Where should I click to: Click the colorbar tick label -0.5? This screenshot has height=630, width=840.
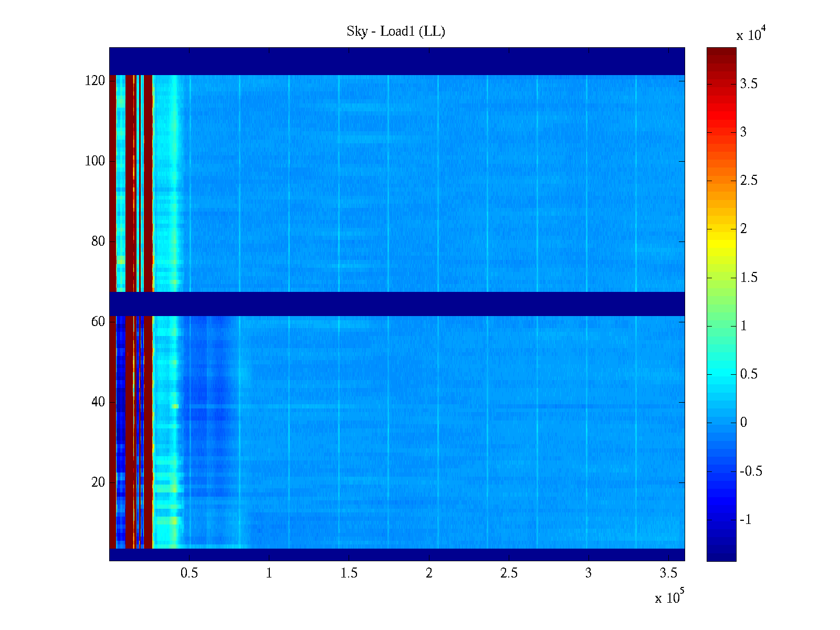[750, 471]
